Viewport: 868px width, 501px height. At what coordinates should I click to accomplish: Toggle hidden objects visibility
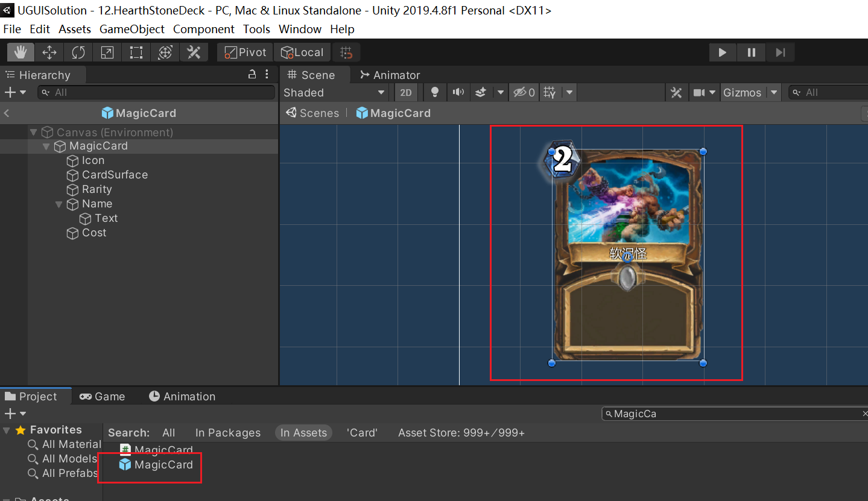point(524,92)
